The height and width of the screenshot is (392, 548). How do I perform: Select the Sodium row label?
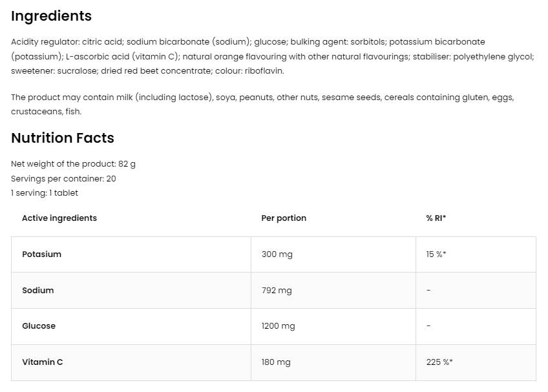click(38, 291)
